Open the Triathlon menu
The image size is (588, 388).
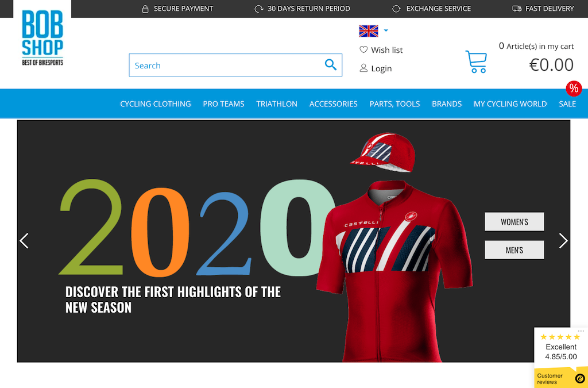tap(277, 104)
